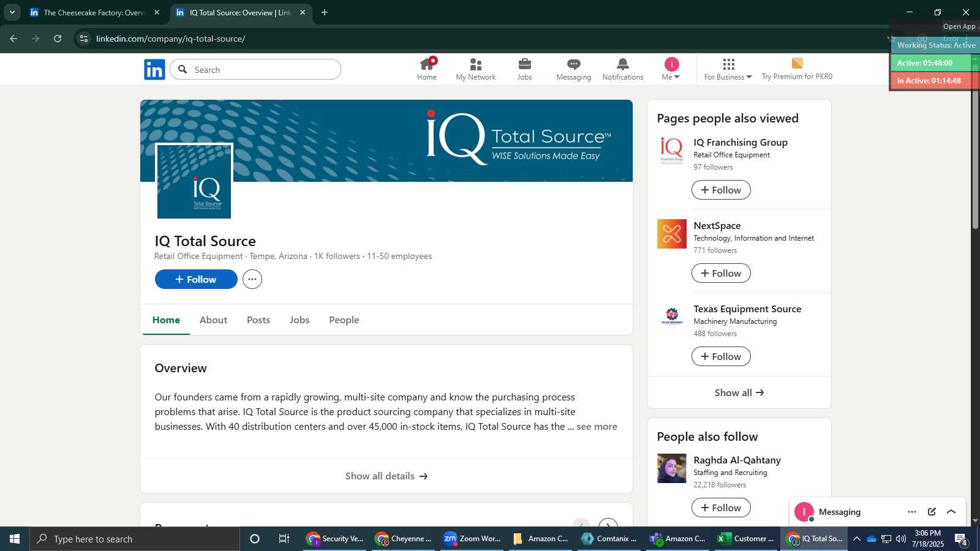Screen dimensions: 980x551
Task: Follow IQ Franchising Group
Action: coord(721,190)
